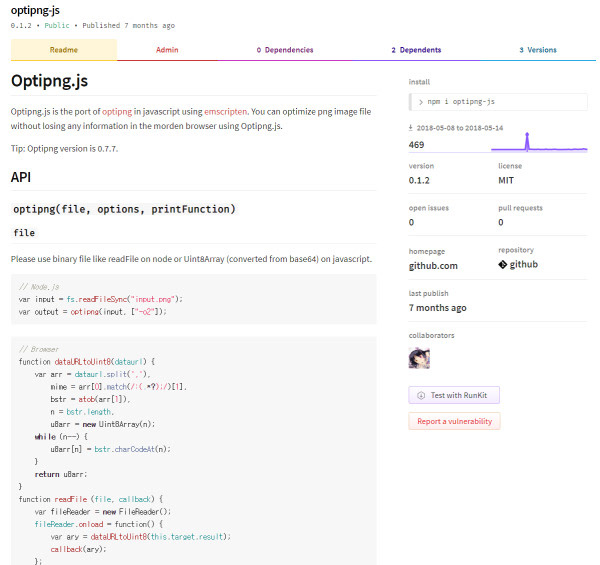Open the github repository link
The height and width of the screenshot is (565, 600).
point(523,264)
